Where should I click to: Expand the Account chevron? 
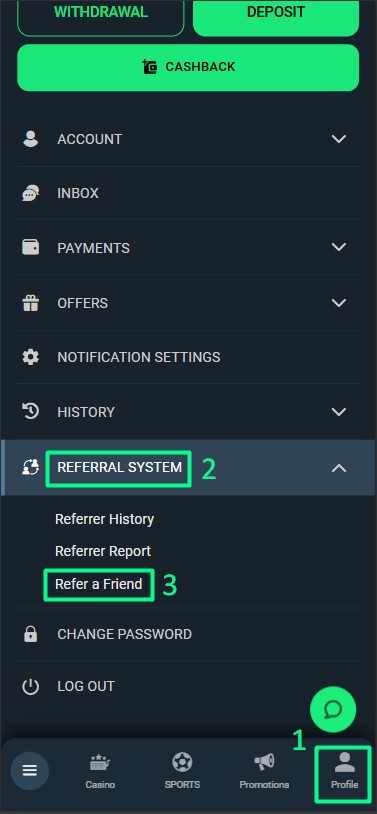click(339, 139)
